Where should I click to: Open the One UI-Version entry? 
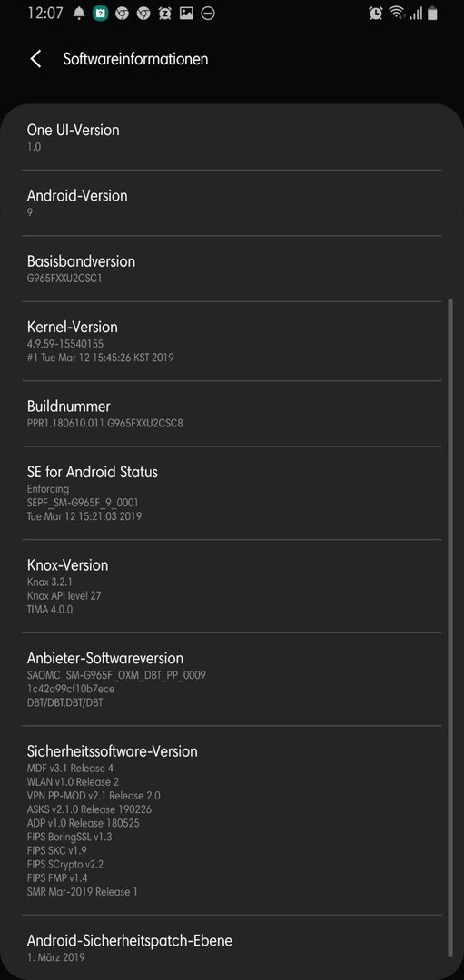coord(232,138)
